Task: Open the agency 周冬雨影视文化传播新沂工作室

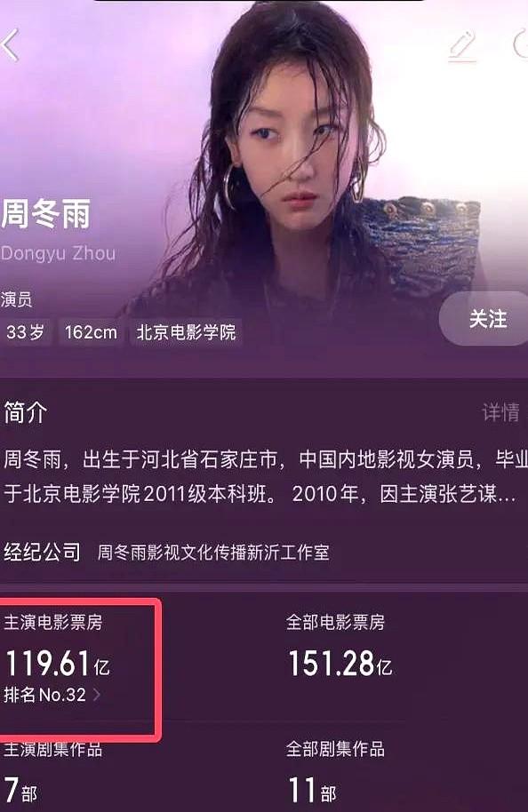Action: [213, 552]
